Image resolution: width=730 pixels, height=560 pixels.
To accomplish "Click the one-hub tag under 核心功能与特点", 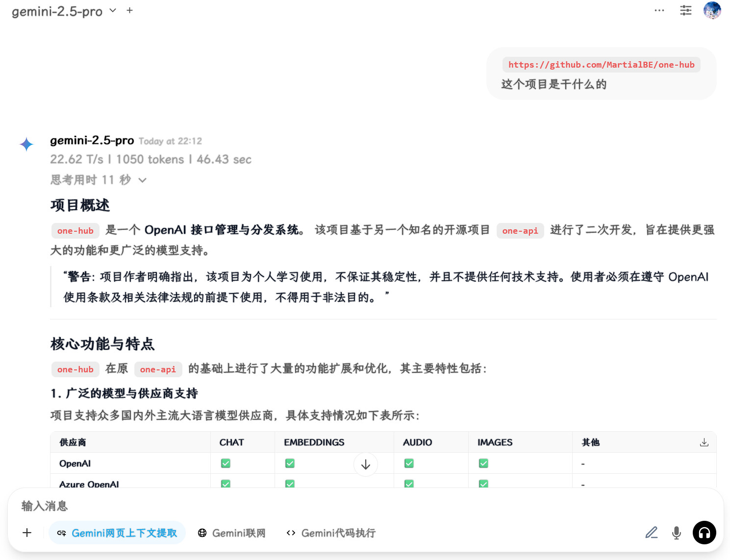I will 75,369.
